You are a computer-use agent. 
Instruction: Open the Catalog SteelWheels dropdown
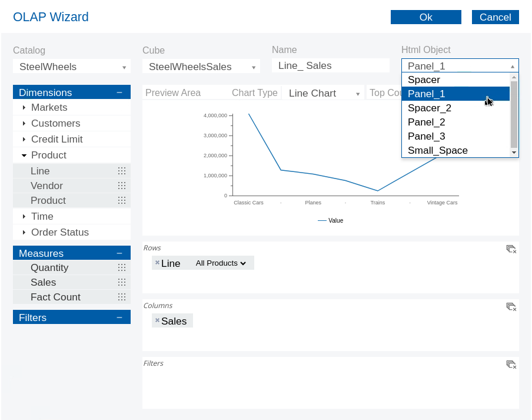pyautogui.click(x=71, y=67)
